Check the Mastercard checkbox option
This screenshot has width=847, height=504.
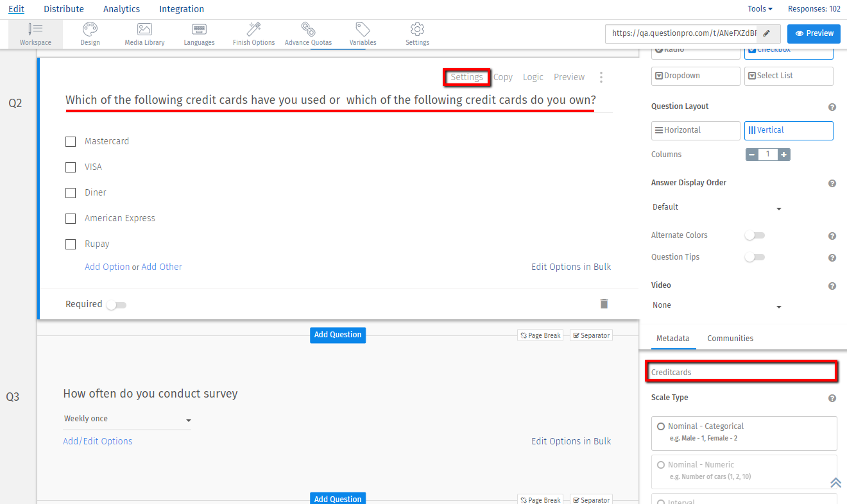tap(71, 141)
